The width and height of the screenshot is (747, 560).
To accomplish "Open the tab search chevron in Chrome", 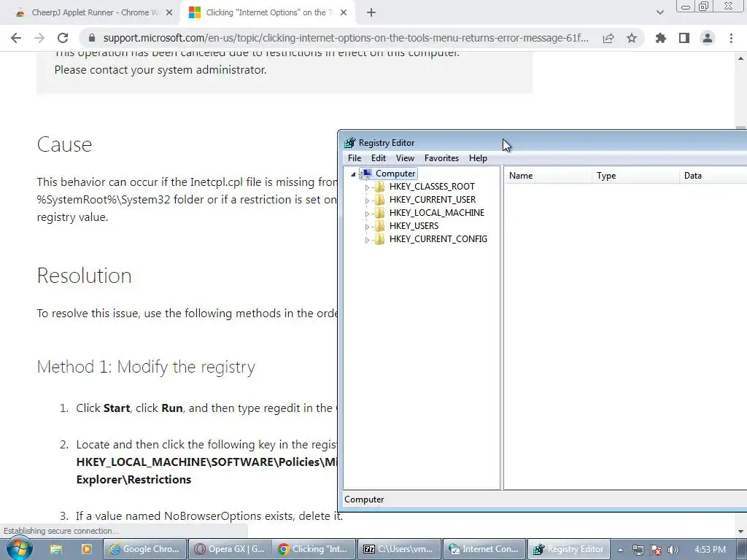I will click(659, 13).
